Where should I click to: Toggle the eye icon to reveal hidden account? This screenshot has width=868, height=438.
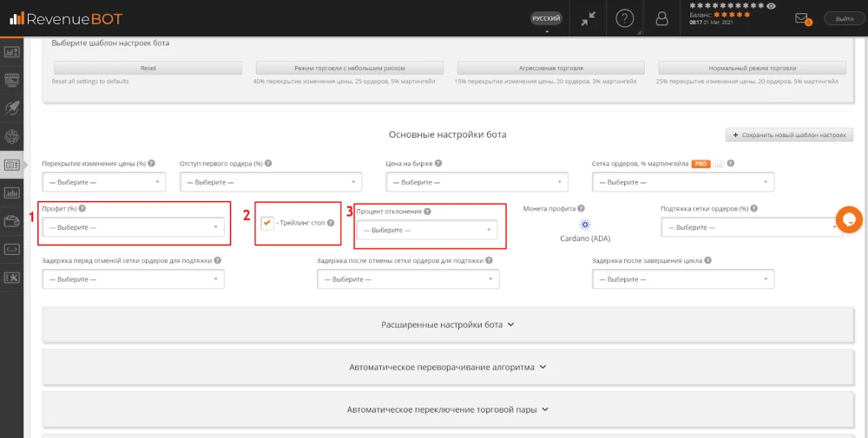tap(771, 6)
